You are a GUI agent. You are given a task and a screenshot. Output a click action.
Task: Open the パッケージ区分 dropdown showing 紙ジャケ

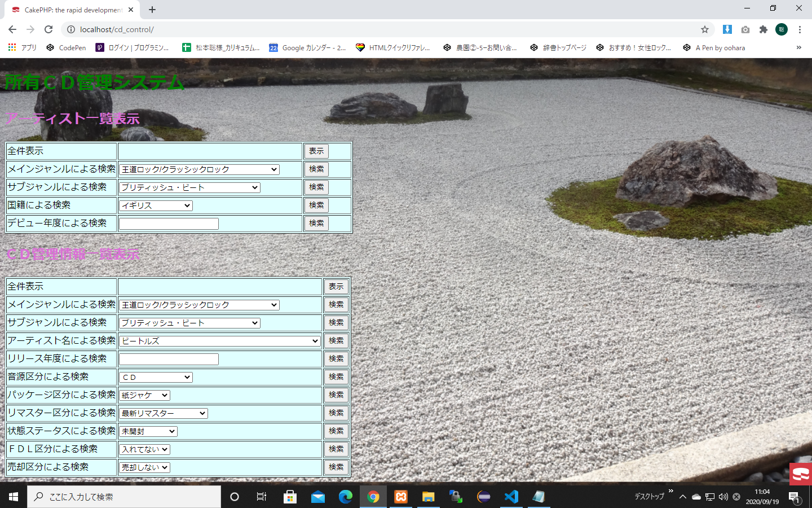(144, 395)
